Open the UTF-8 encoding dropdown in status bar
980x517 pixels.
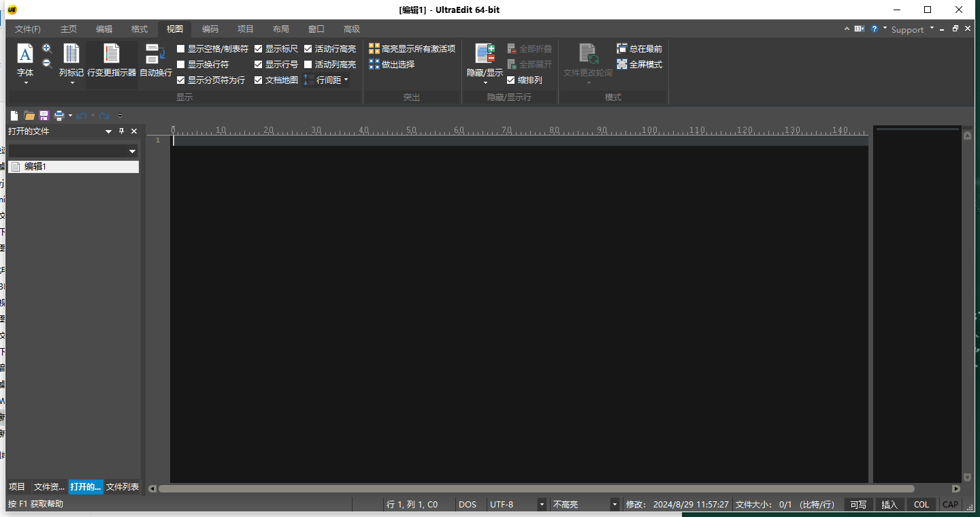pyautogui.click(x=542, y=505)
